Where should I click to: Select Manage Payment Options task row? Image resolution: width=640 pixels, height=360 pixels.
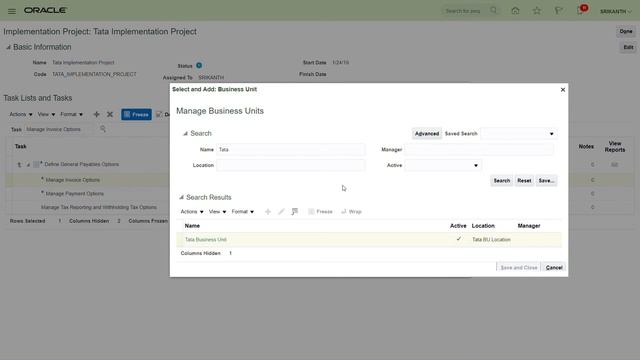(75, 193)
